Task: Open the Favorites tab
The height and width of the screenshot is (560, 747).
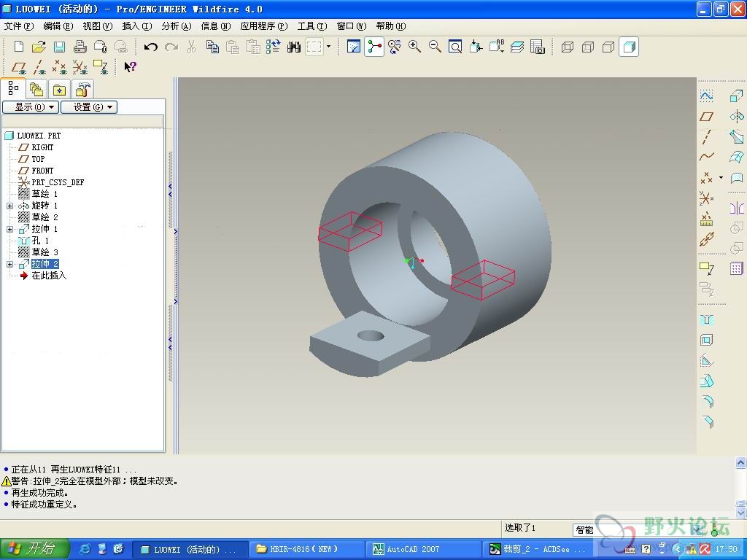Action: tap(59, 90)
